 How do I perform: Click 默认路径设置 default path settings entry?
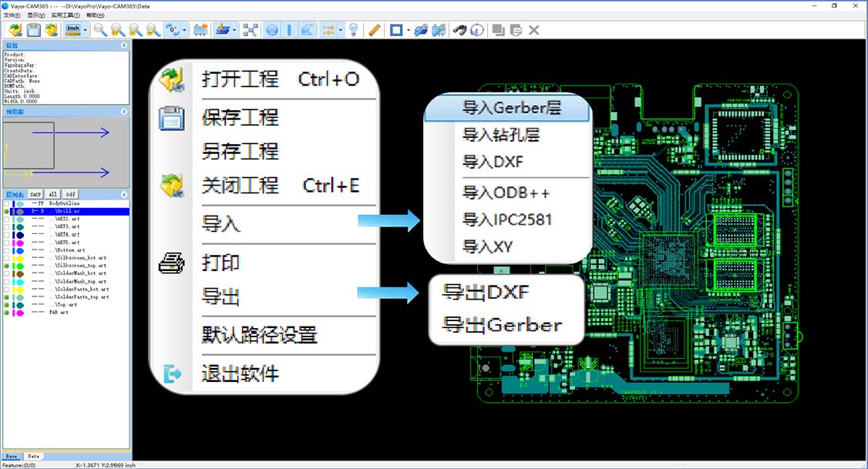point(260,334)
